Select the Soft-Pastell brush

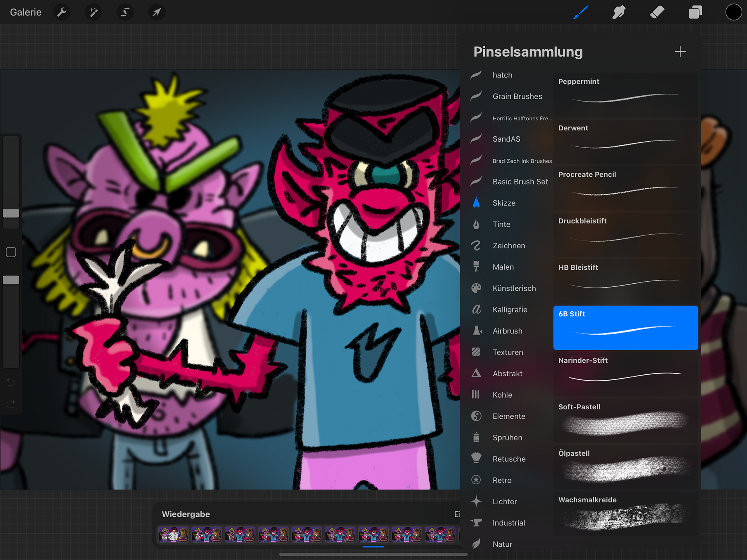coord(625,420)
